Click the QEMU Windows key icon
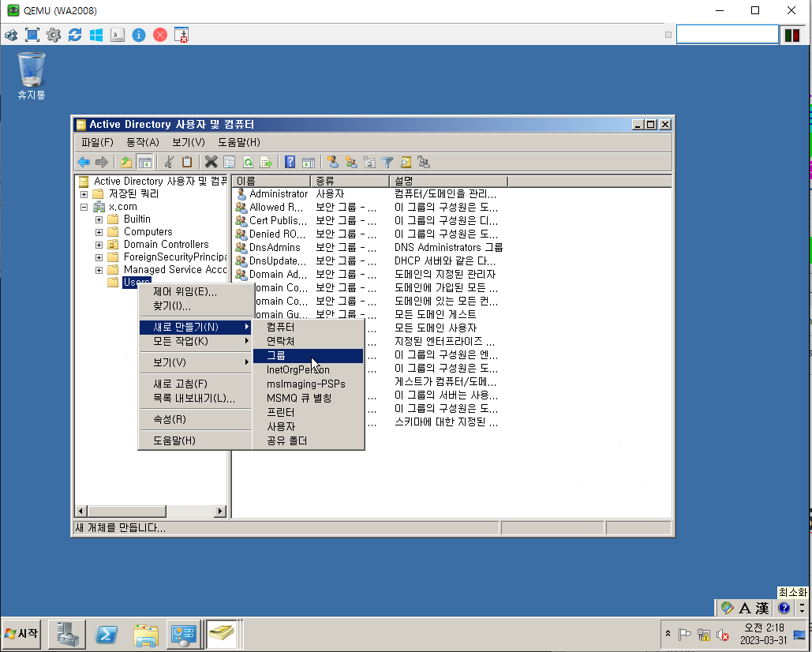Viewport: 812px width, 652px height. pos(95,35)
